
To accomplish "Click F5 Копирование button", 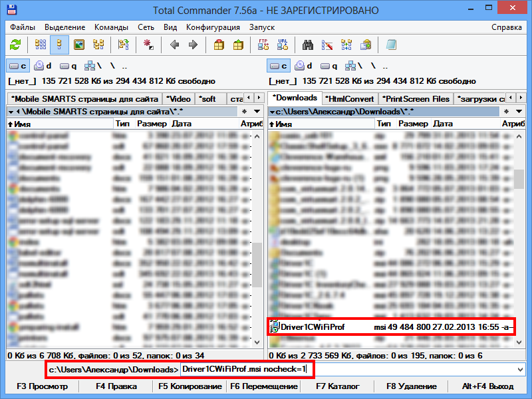I will [190, 386].
